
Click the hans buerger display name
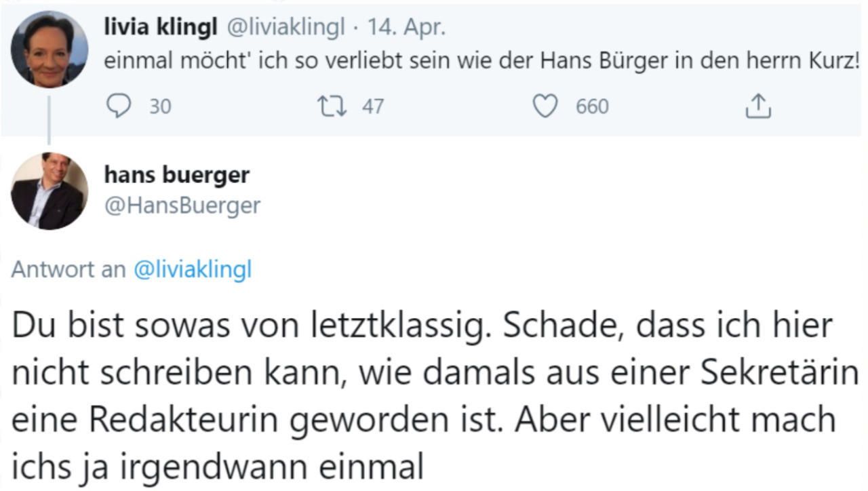click(177, 175)
